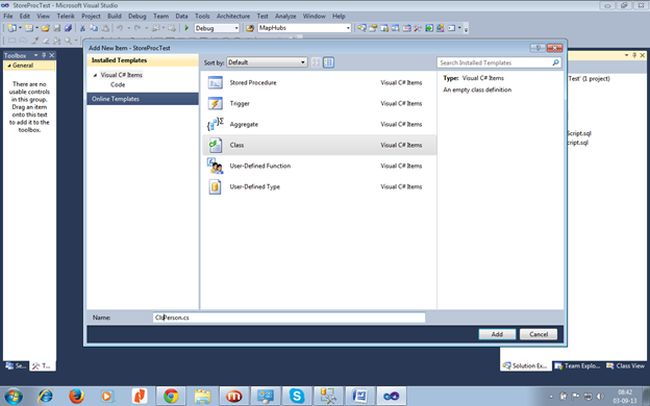Click the Add button

pos(497,334)
